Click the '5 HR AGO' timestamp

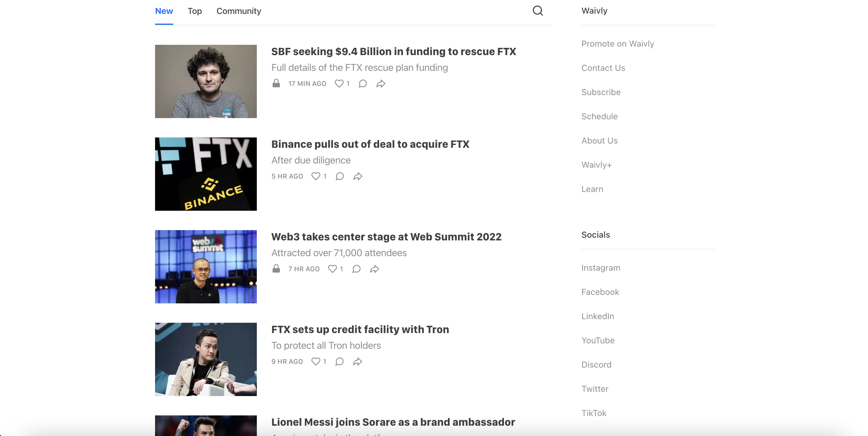[x=287, y=176]
